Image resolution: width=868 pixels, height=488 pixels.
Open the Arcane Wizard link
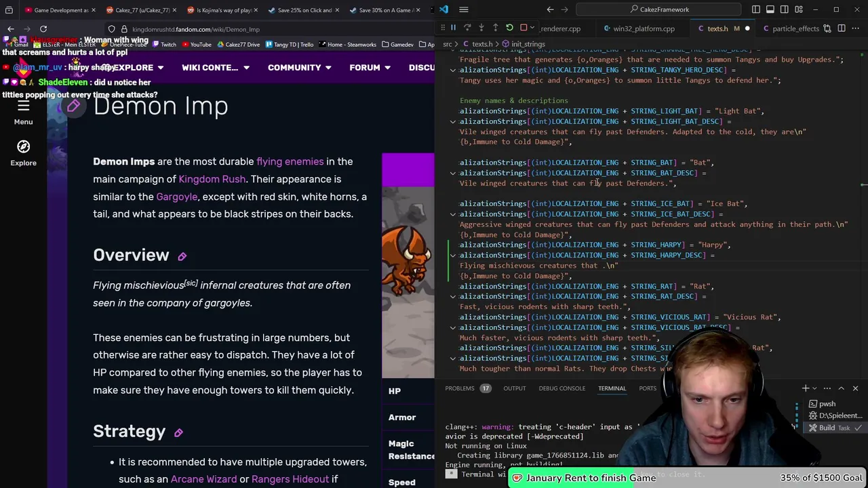click(x=203, y=479)
